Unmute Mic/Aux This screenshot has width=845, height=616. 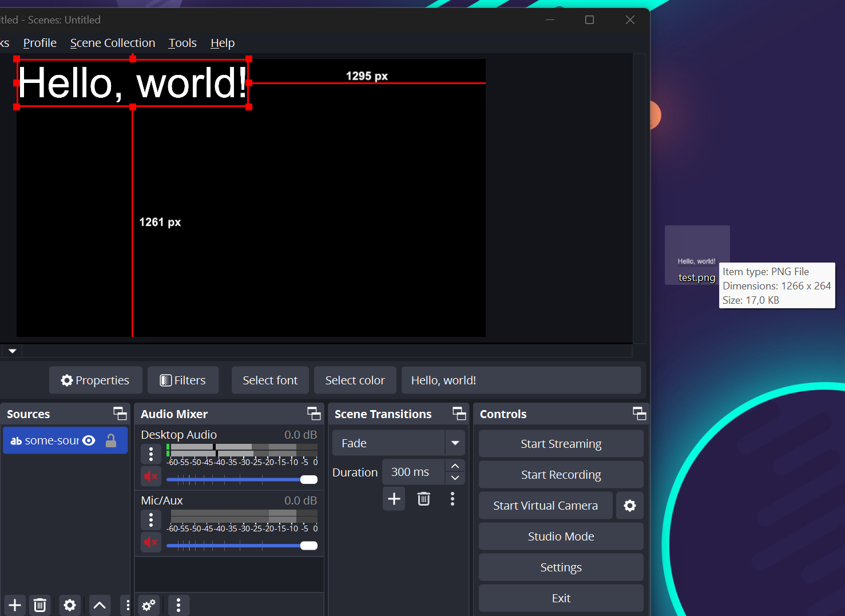(x=151, y=542)
